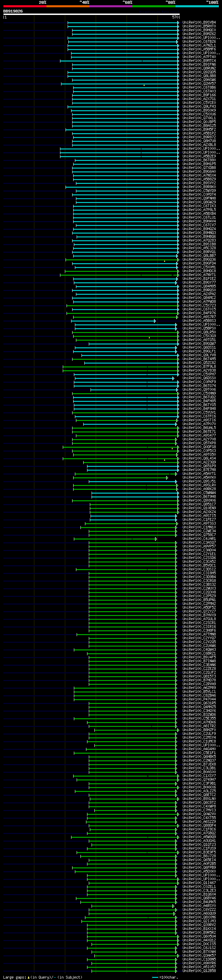Select hit label UniRef100_Q1I467
Image resolution: width=222 pixels, height=980 pixels.
click(x=199, y=883)
